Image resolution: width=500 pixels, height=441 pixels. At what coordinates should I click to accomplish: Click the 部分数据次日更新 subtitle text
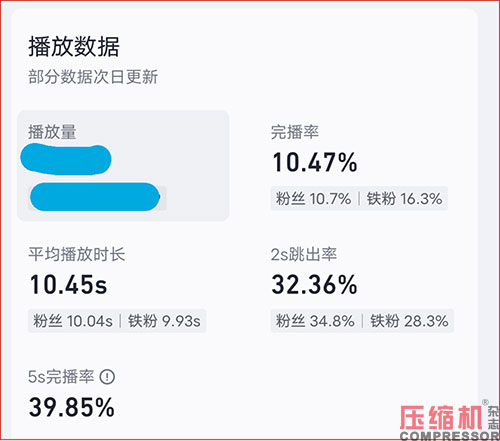coord(93,77)
